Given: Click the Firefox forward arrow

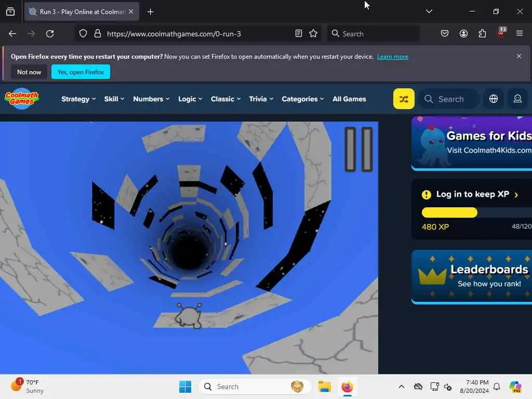Looking at the screenshot, I should 31,34.
